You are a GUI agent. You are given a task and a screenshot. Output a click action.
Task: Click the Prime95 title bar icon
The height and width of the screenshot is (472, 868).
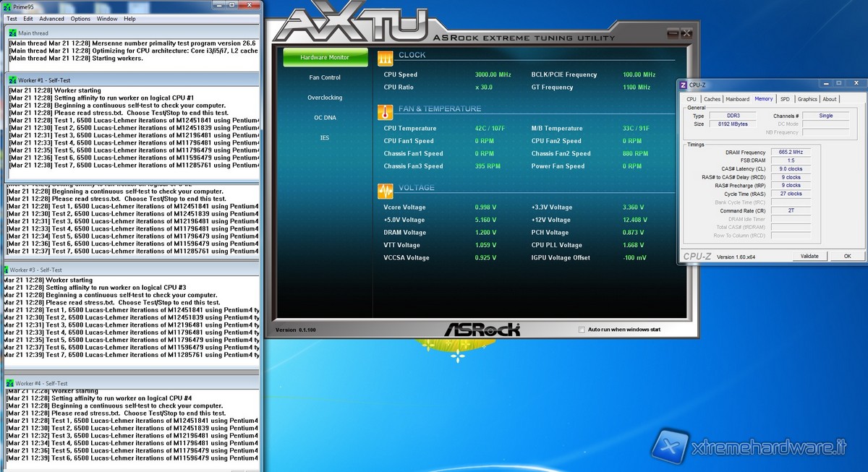(7, 7)
